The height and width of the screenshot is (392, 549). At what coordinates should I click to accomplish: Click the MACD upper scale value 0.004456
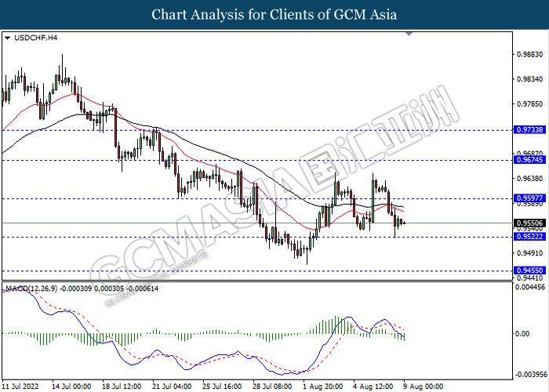[x=531, y=288]
